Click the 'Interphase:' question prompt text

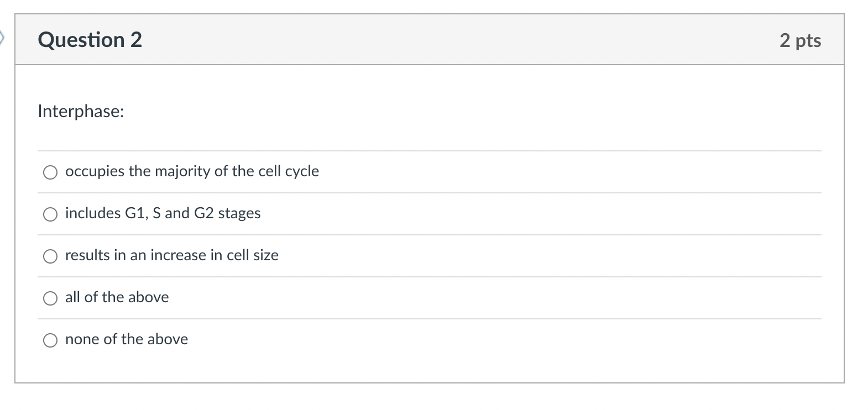81,112
